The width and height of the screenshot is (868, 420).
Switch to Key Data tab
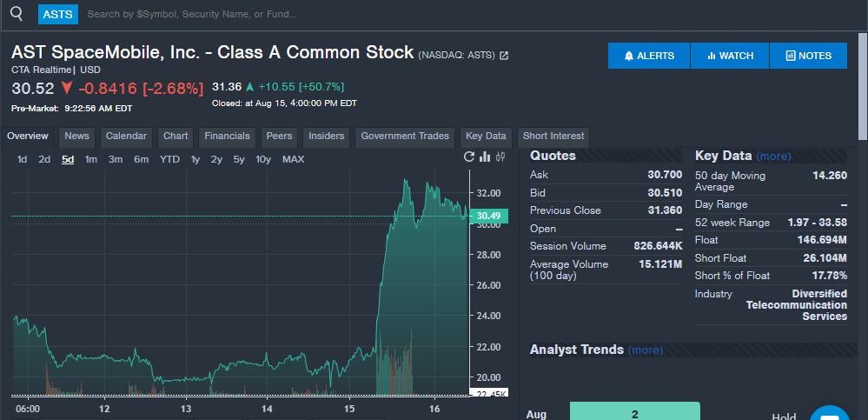tap(486, 137)
